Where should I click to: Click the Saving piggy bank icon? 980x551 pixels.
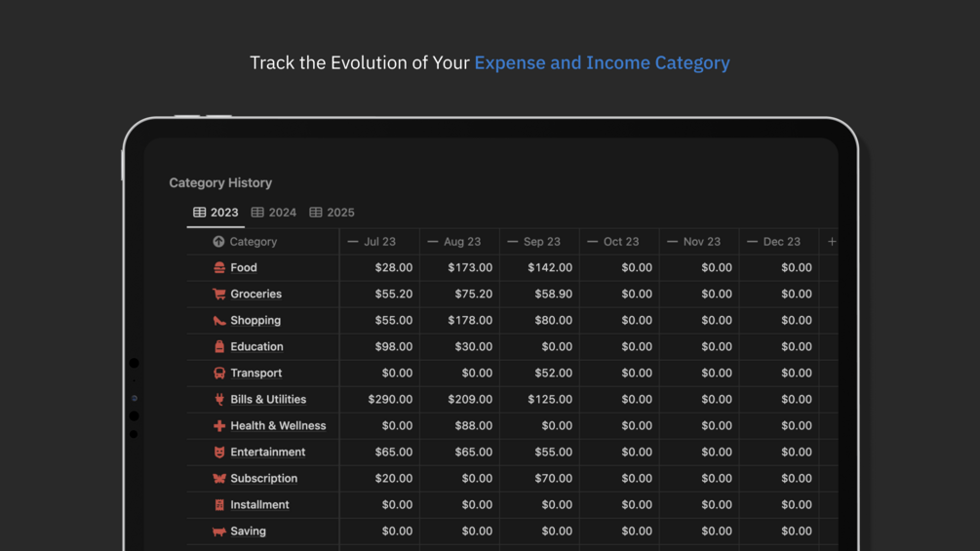tap(218, 531)
